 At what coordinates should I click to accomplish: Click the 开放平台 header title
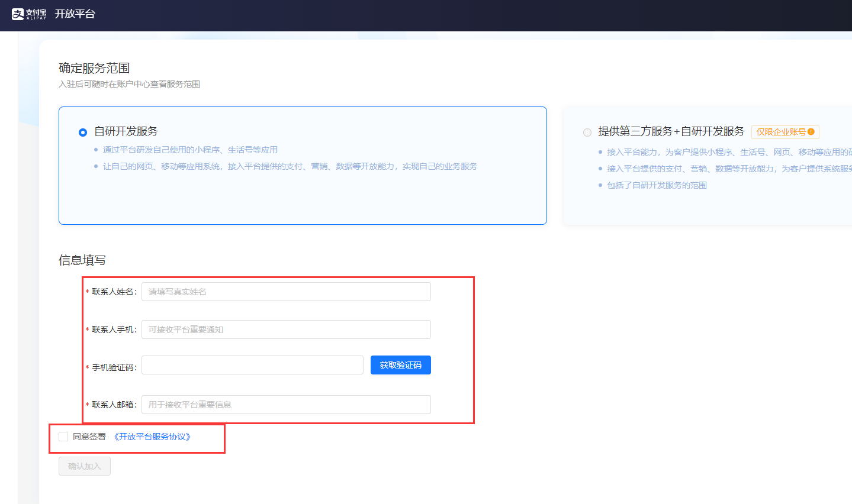(75, 14)
